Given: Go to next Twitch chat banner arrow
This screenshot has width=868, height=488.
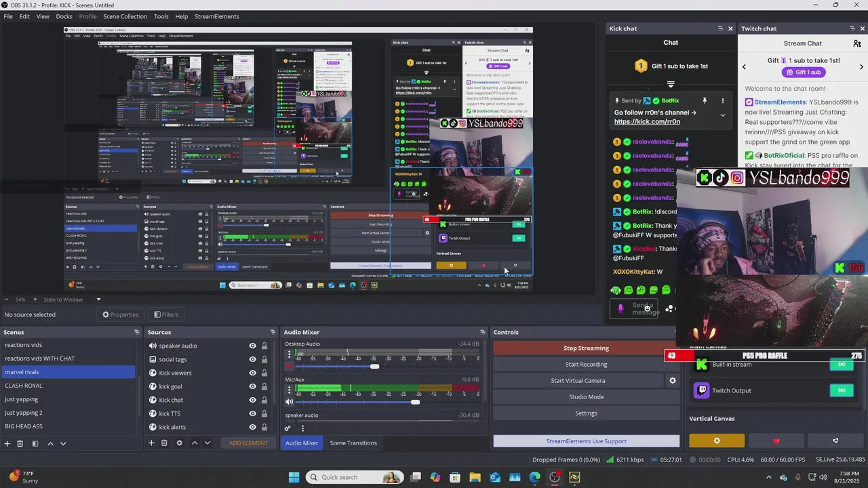Looking at the screenshot, I should click(862, 66).
